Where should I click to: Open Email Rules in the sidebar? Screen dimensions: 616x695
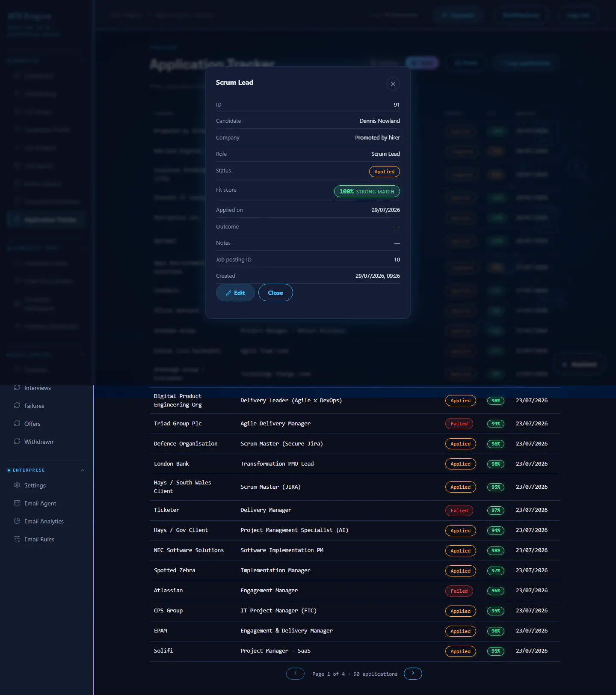pos(39,539)
